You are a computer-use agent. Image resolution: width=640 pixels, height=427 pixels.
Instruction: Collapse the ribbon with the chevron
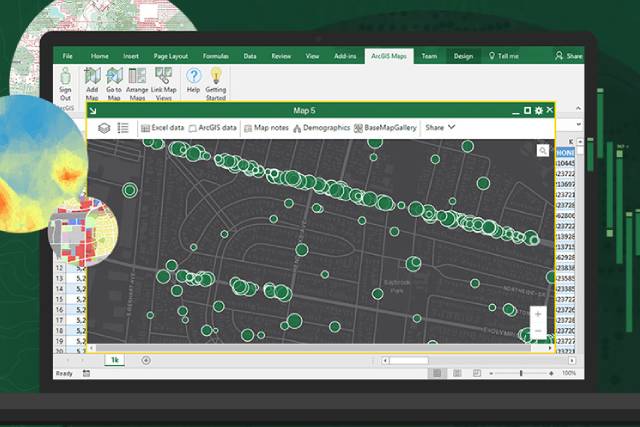point(578,108)
